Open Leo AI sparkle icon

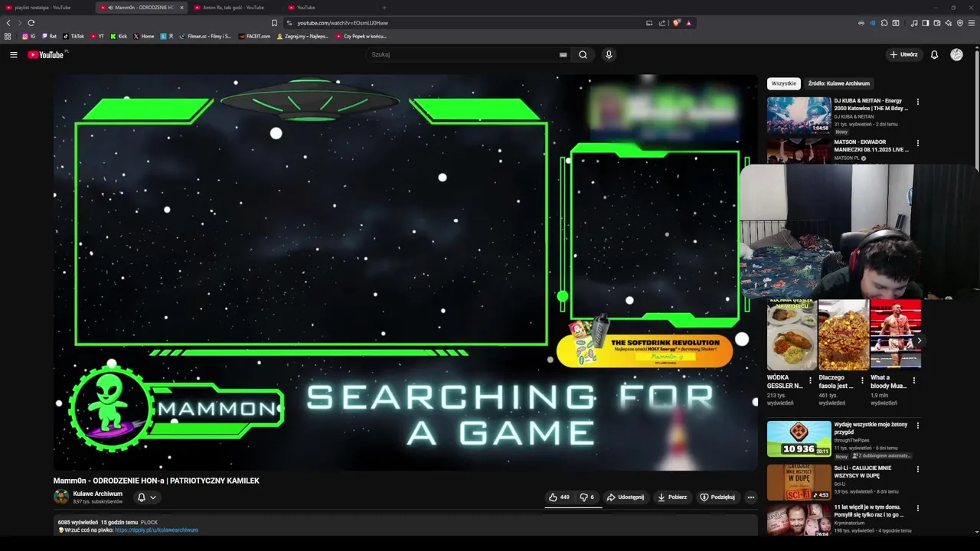pos(949,23)
